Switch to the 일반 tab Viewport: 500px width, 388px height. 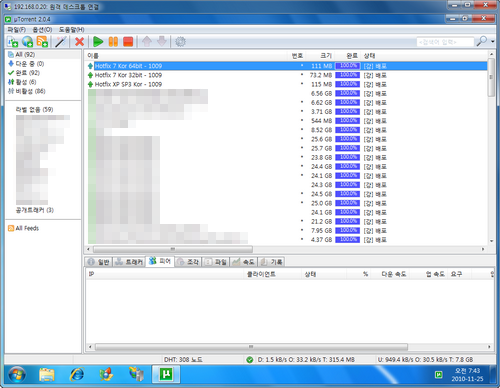pyautogui.click(x=99, y=262)
